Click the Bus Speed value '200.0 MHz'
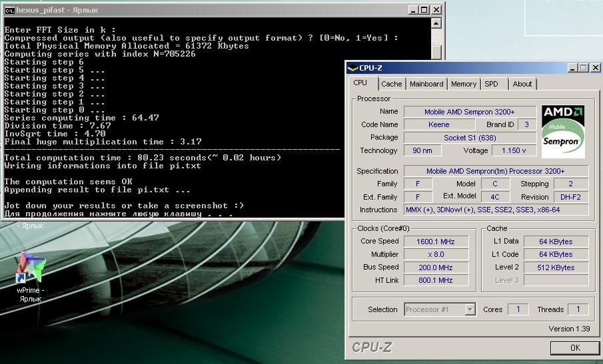603x364 pixels. tap(436, 268)
